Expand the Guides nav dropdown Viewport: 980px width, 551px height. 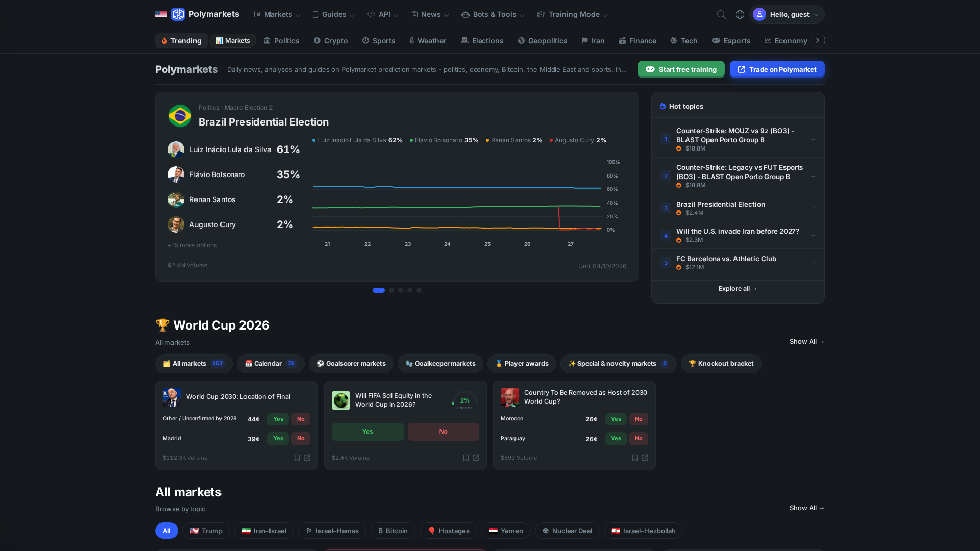click(333, 14)
